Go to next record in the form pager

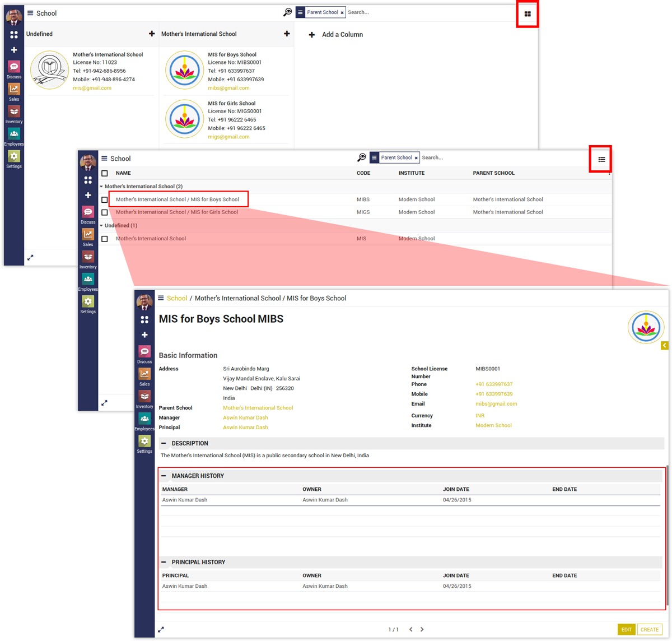(422, 629)
